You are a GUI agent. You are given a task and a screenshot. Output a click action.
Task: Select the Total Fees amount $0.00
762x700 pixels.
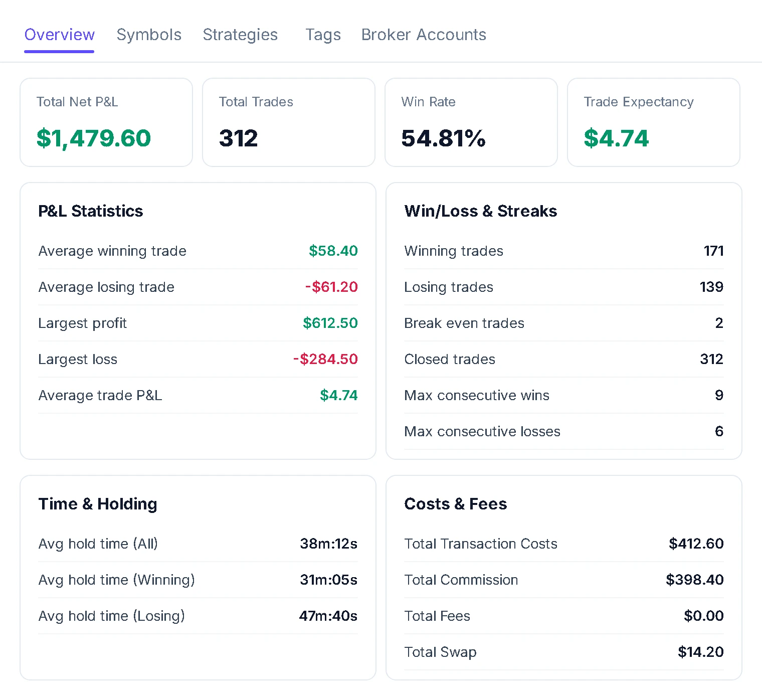click(703, 616)
